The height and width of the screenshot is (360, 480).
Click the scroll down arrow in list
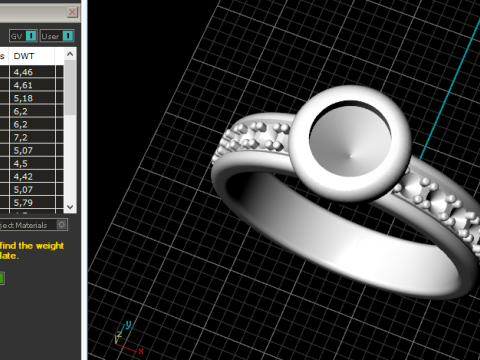[70, 207]
